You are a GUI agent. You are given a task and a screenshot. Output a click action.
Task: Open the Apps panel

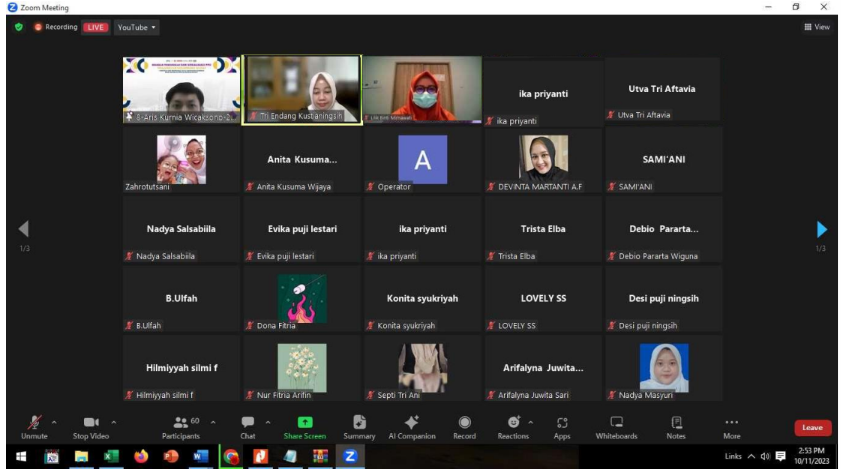[x=562, y=427]
